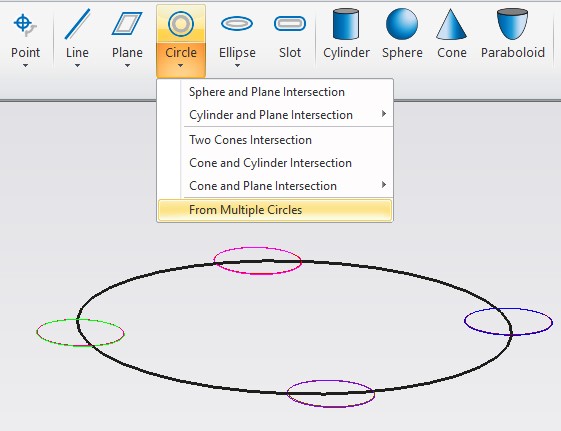This screenshot has width=561, height=431.
Task: Select the Line tool icon
Action: coord(77,24)
